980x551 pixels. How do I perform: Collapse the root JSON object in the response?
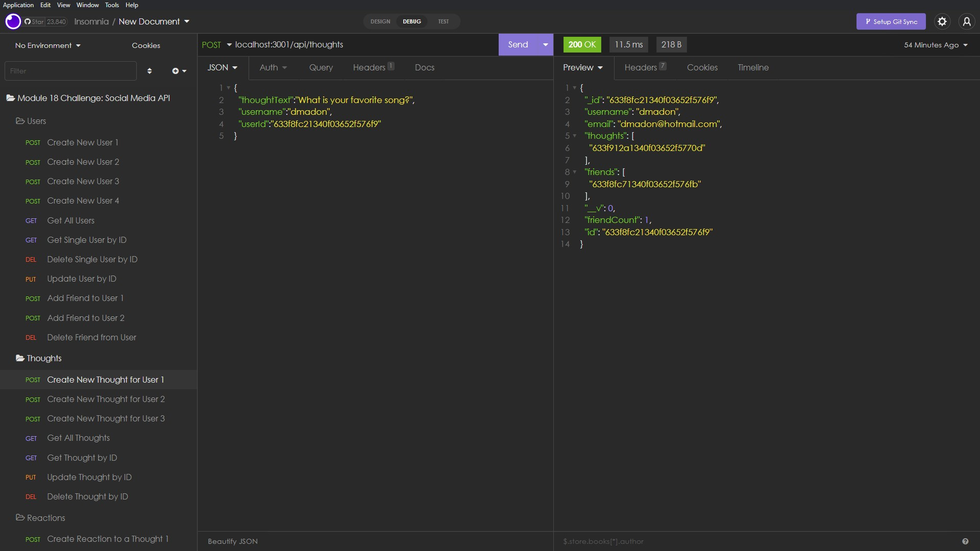(576, 88)
